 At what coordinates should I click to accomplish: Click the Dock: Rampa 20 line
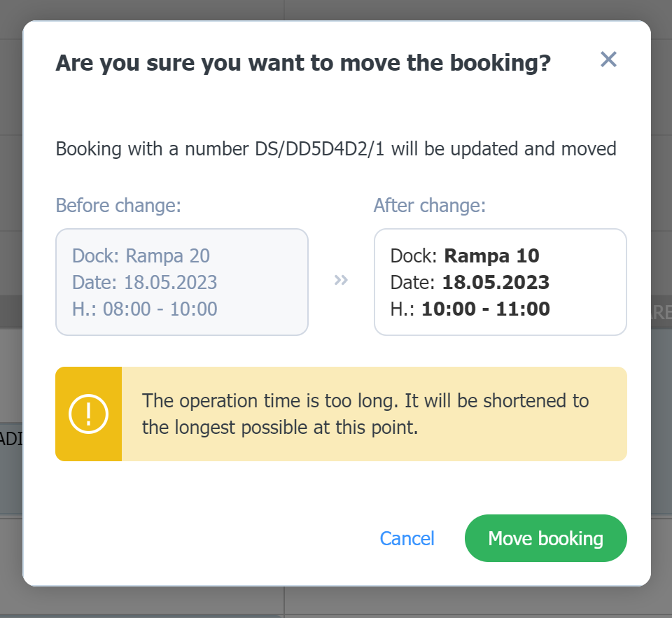click(x=141, y=256)
